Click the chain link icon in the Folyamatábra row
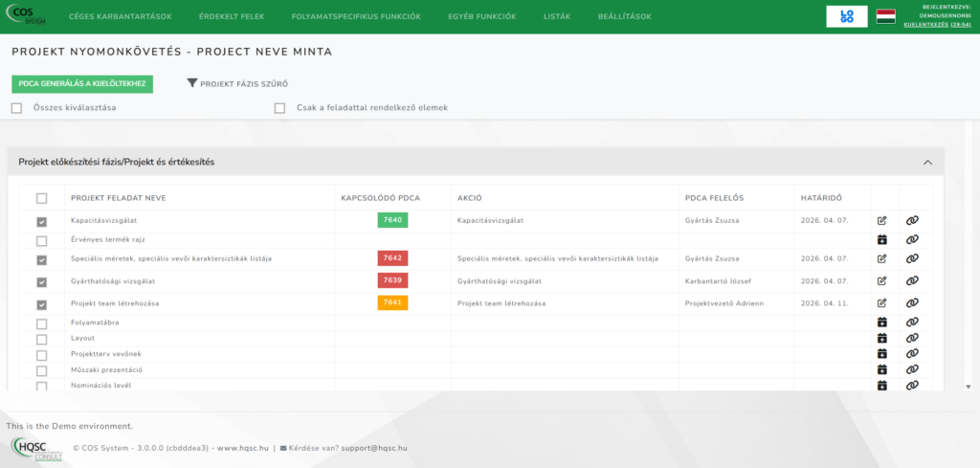 click(912, 323)
